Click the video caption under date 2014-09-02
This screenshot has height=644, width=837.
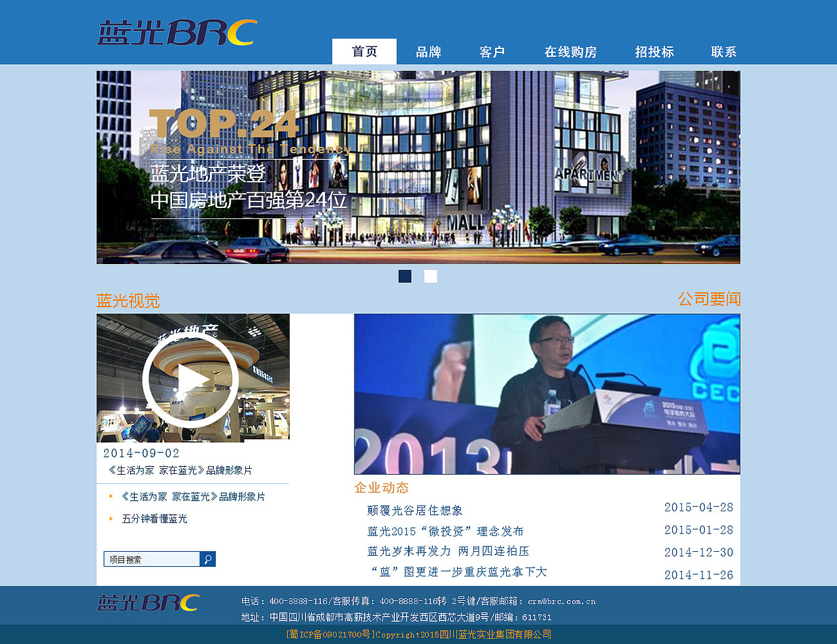point(180,470)
